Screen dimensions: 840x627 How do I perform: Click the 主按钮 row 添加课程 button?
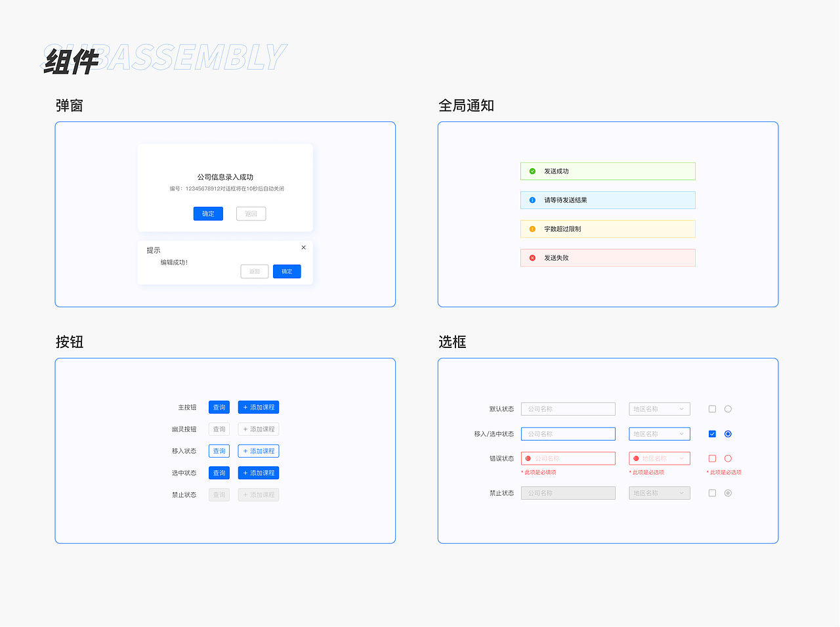tap(259, 408)
